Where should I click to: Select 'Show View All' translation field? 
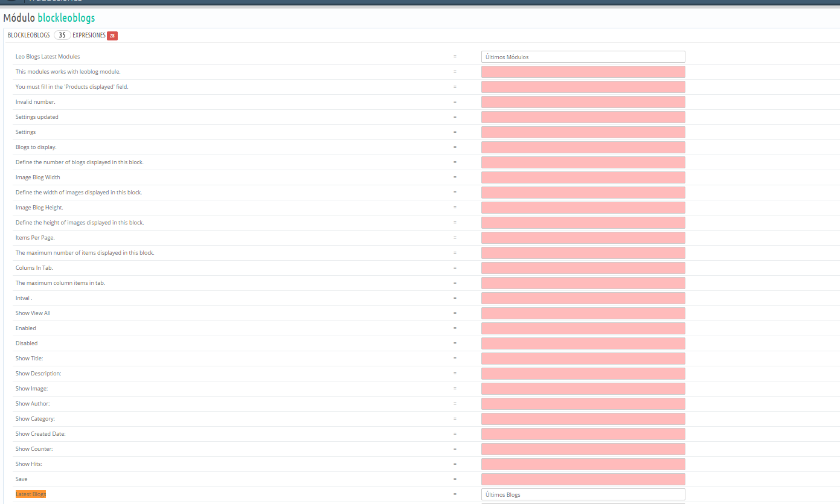[583, 313]
